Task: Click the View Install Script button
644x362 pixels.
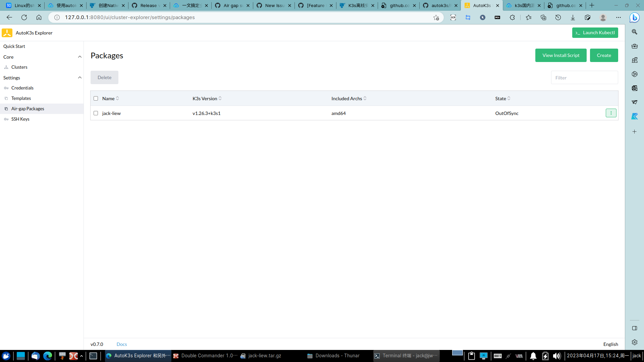Action: click(561, 55)
